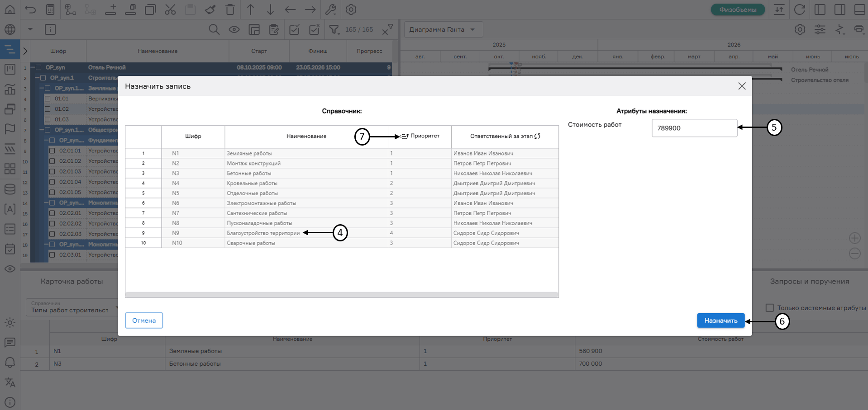Viewport: 868px width, 410px height.
Task: Enable 'Только системные атрибуты' checkbox
Action: 769,308
